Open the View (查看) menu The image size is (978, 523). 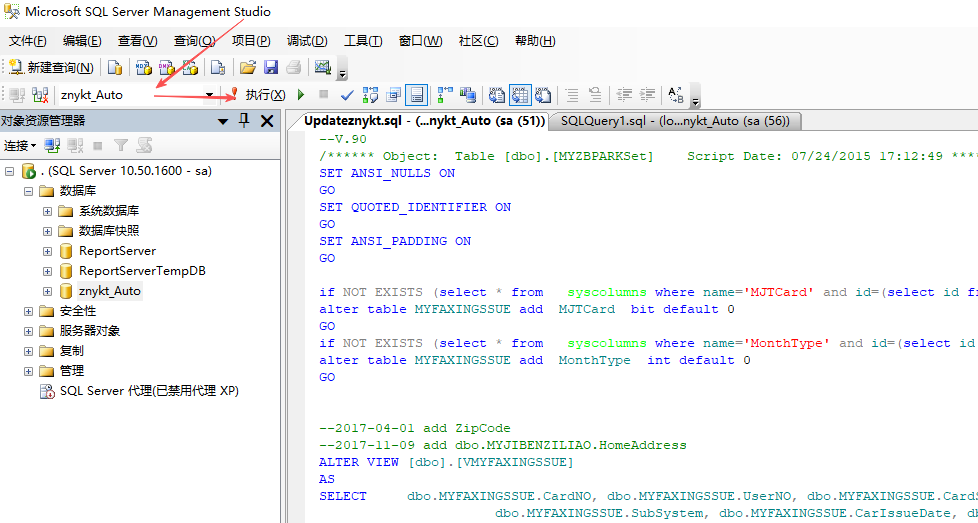pos(137,41)
